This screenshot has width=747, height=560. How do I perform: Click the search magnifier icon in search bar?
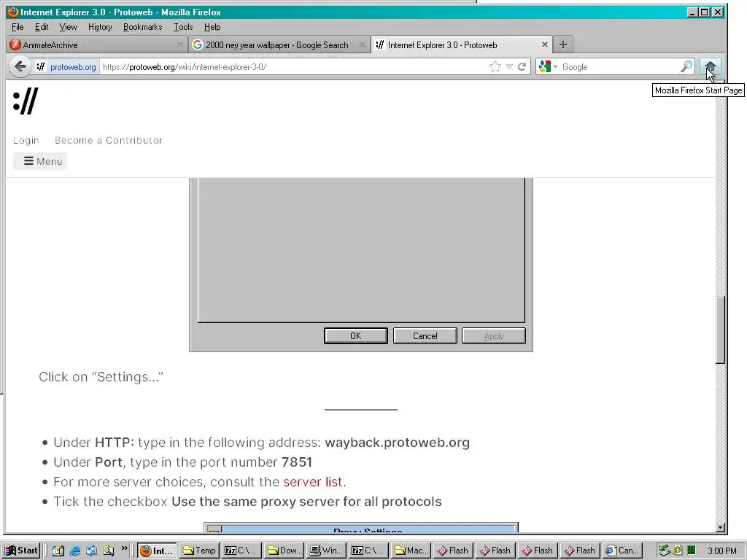[x=686, y=66]
